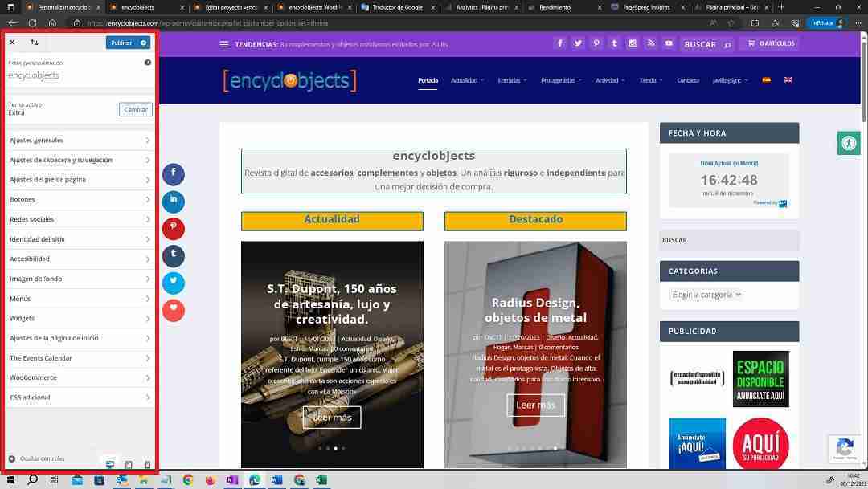Open the Elegir la categoría dropdown

[x=706, y=295]
